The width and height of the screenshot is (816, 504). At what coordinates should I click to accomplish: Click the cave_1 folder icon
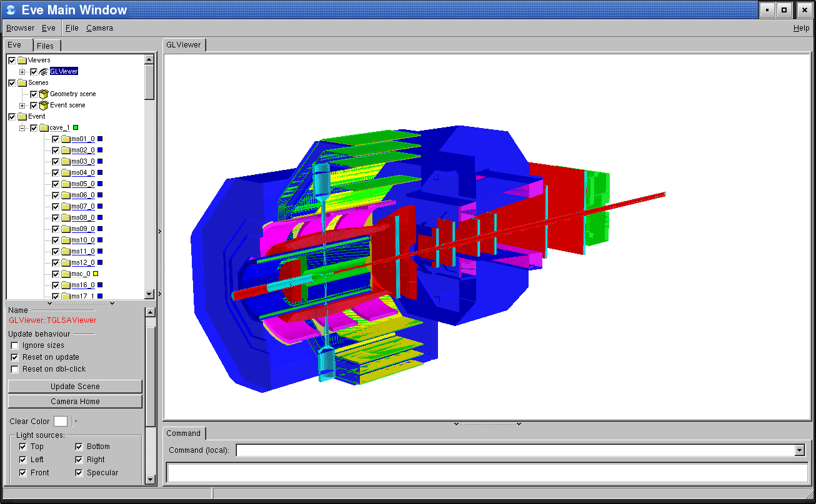coord(44,127)
